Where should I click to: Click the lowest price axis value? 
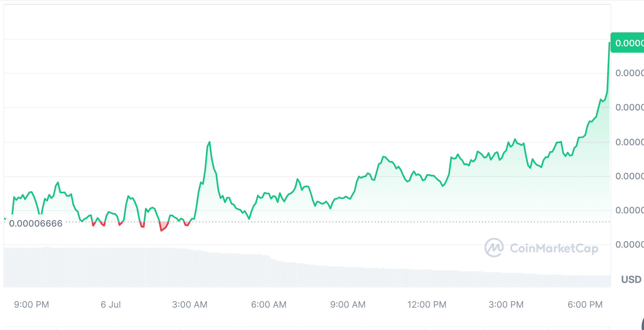(x=635, y=244)
